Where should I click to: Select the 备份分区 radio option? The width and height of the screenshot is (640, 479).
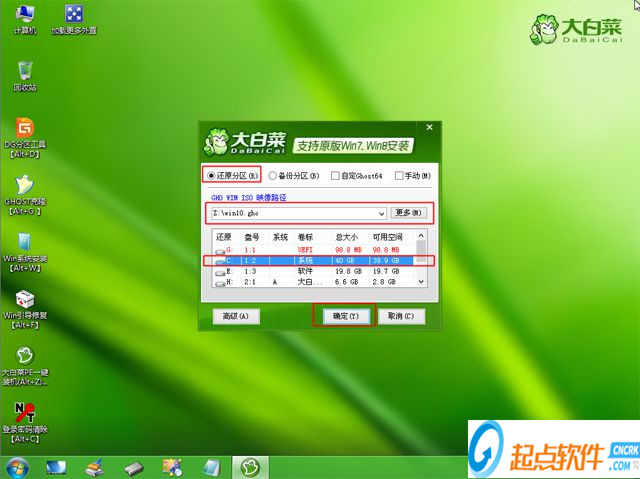pyautogui.click(x=273, y=176)
